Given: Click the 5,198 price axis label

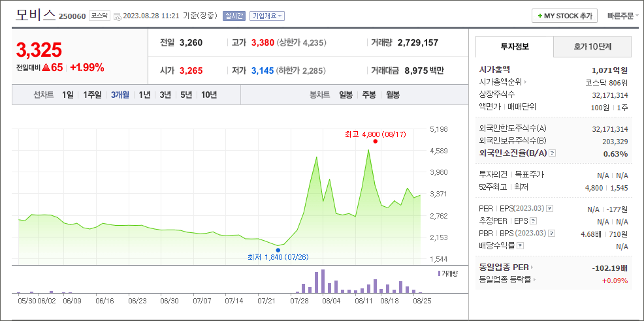Looking at the screenshot, I should 439,129.
